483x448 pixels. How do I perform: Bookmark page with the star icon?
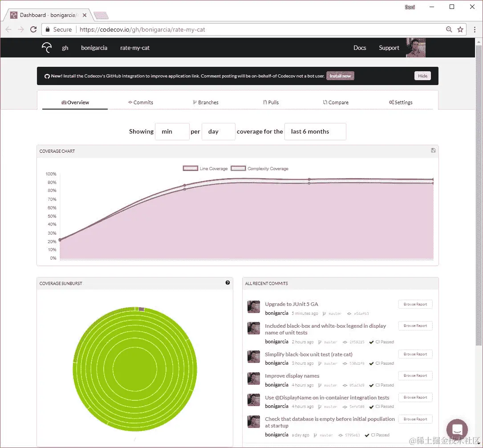click(460, 29)
